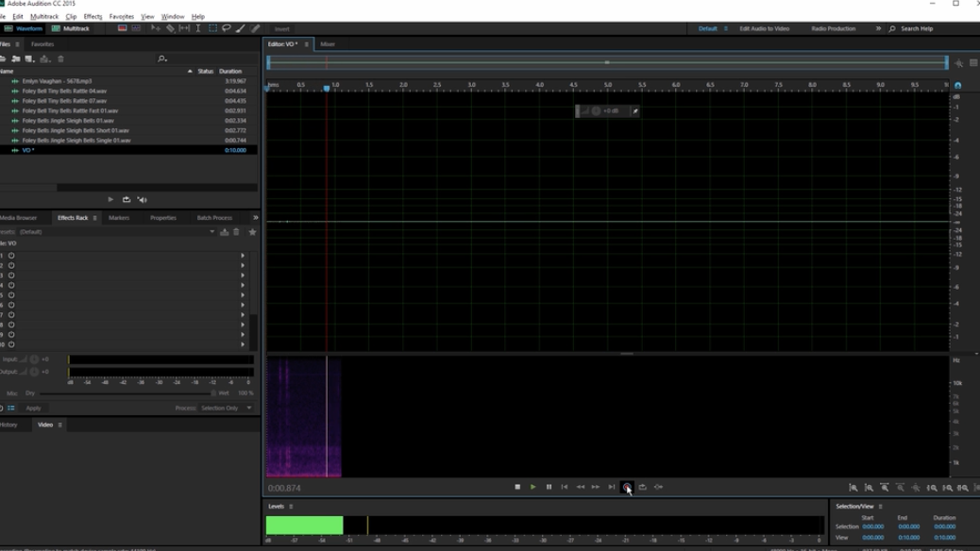This screenshot has width=980, height=551.
Task: Click the Delete Preset trash icon in Effects Rack
Action: coord(237,231)
